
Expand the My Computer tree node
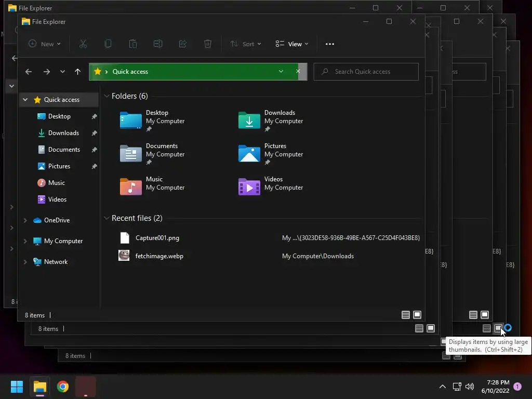pos(25,241)
